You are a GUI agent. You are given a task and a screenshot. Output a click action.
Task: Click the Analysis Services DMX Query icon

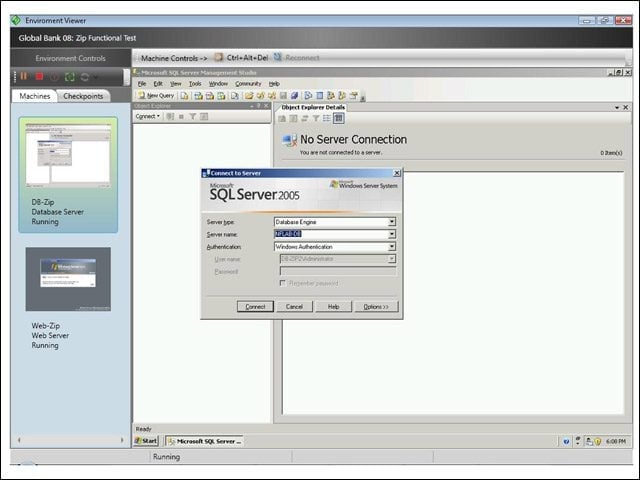click(x=210, y=96)
